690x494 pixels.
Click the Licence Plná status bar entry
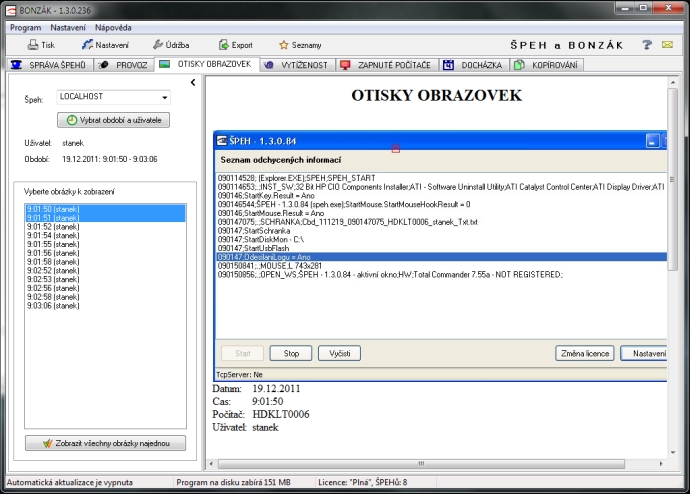(x=362, y=482)
